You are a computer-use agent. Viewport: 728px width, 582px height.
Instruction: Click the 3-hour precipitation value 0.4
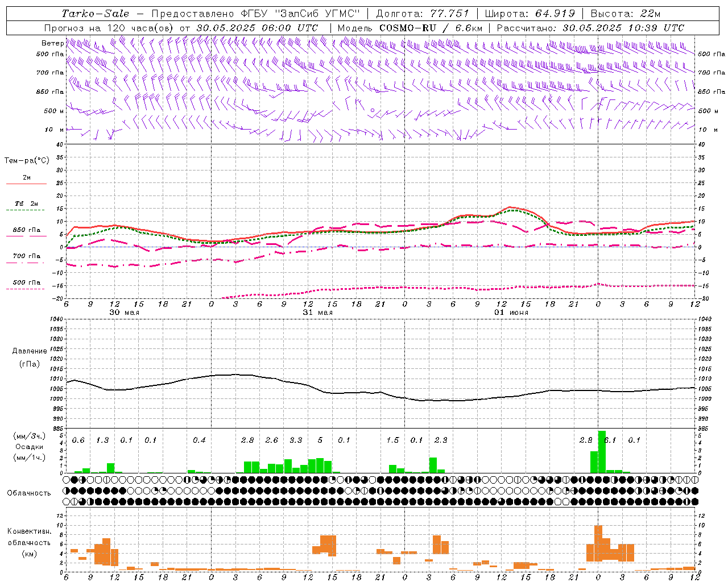(199, 440)
